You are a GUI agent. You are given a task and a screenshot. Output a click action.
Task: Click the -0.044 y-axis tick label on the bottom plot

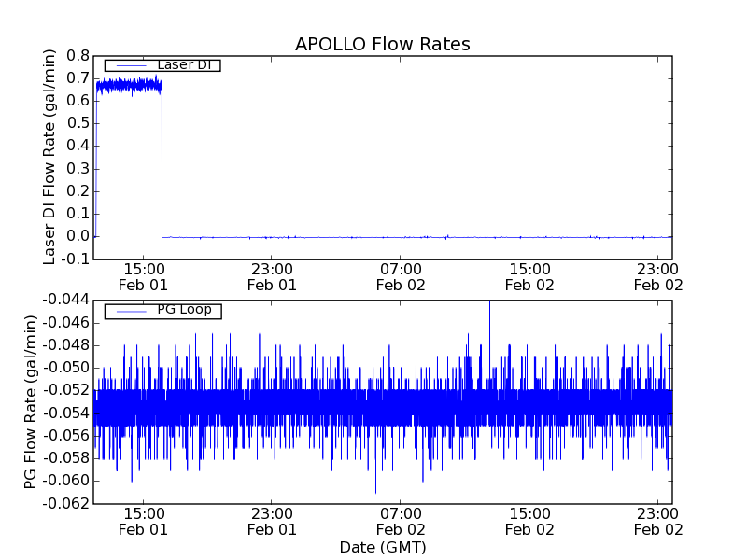(x=66, y=300)
